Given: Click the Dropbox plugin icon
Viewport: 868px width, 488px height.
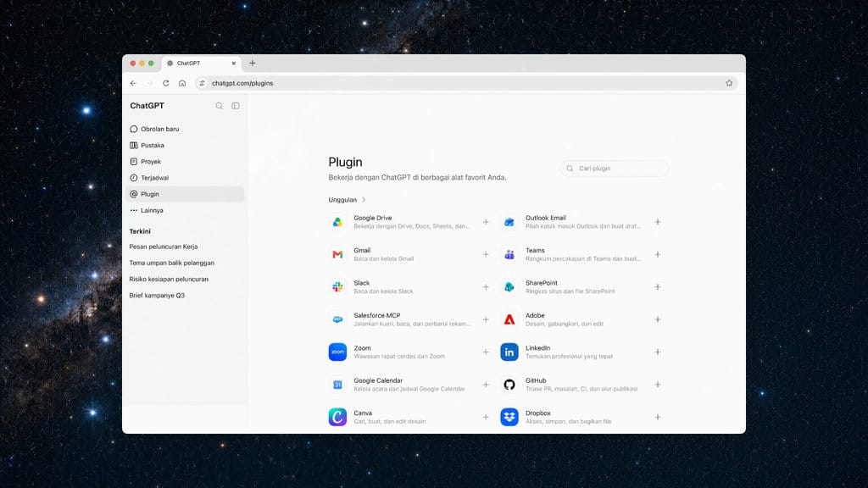Looking at the screenshot, I should pyautogui.click(x=509, y=417).
